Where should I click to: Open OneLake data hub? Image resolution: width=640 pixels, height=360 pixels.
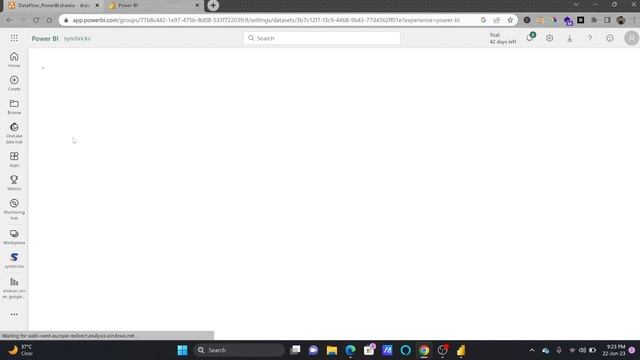pos(14,133)
